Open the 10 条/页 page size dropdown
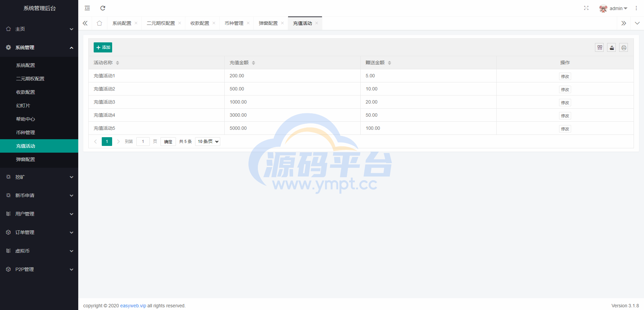 pos(208,142)
